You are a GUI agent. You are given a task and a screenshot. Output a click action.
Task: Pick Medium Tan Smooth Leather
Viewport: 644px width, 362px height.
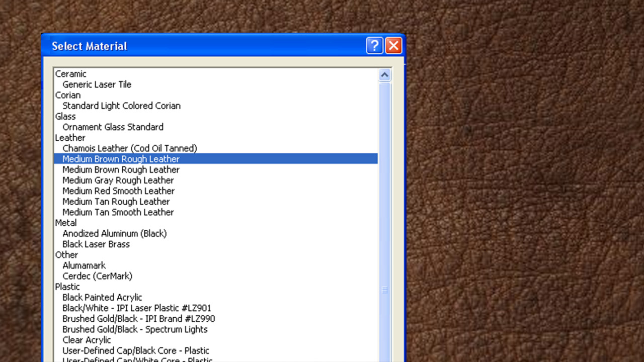[x=118, y=212]
